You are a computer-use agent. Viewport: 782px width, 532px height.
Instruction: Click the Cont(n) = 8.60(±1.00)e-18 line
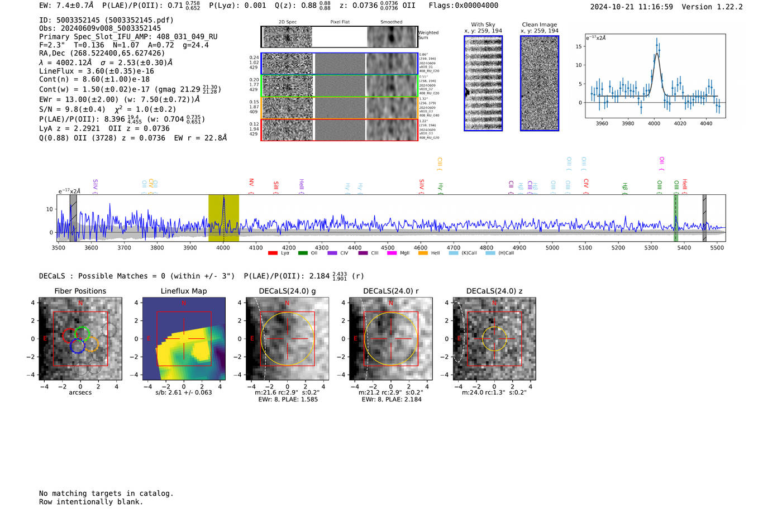[x=94, y=79]
